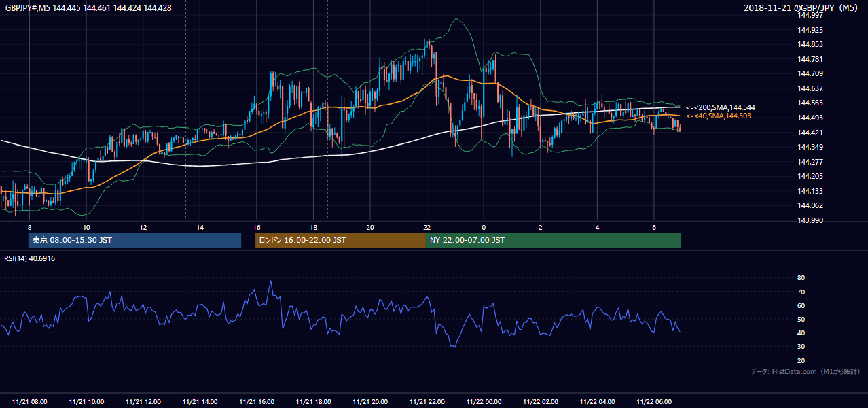Click the 144.277 price axis label
The width and height of the screenshot is (868, 408).
(810, 162)
